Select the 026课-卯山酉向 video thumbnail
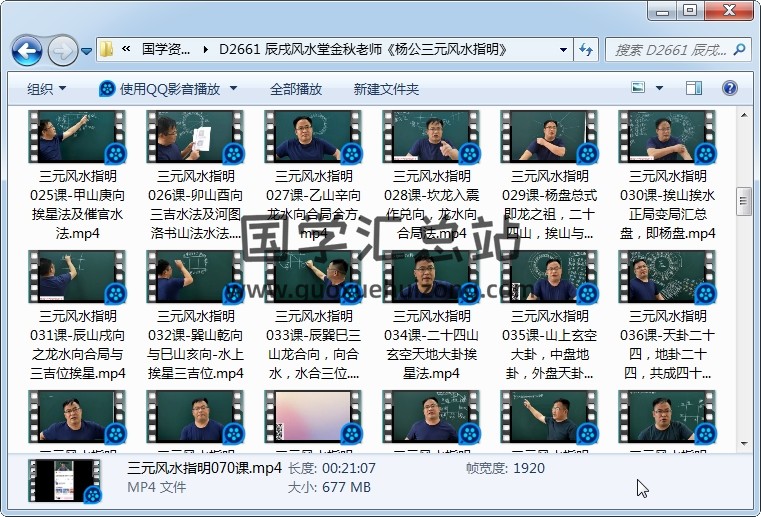 196,137
